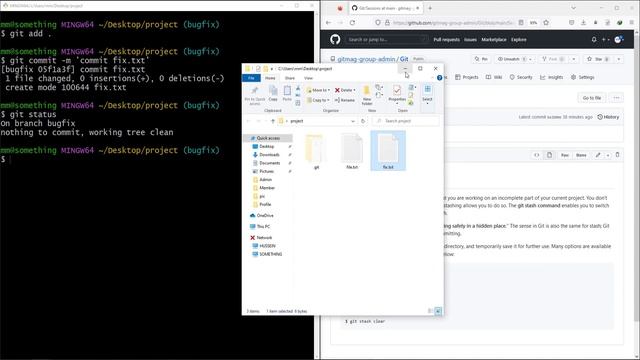
Task: Reload the Firefox page
Action: click(x=352, y=23)
